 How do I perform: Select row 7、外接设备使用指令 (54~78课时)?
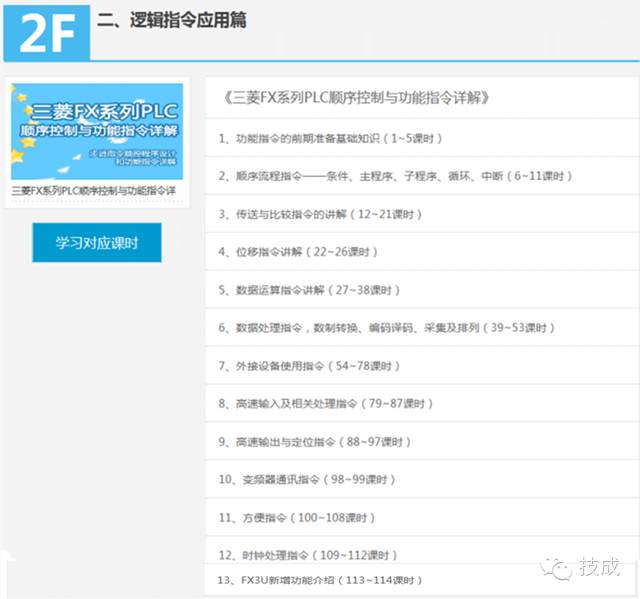(422, 366)
